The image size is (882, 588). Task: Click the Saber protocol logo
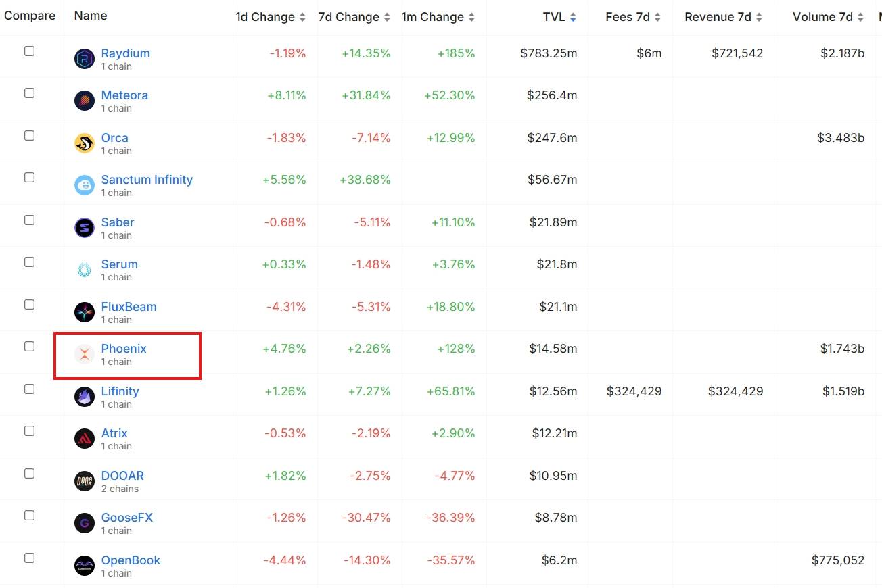tap(85, 228)
